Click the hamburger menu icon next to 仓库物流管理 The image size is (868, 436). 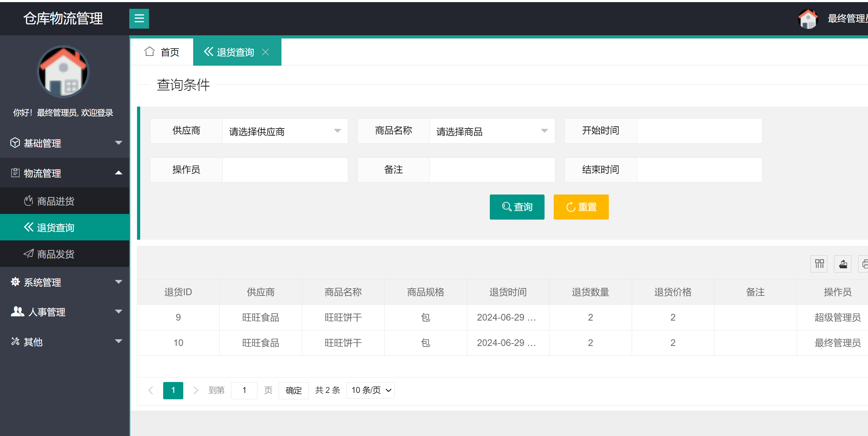(139, 18)
